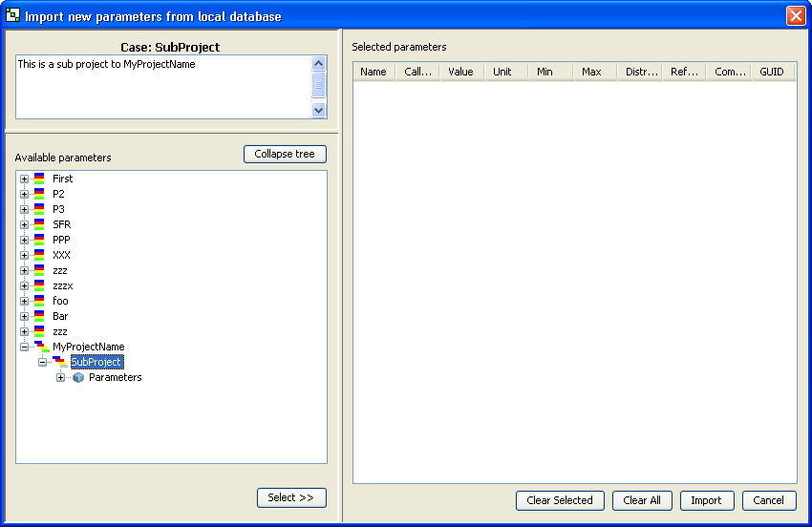Click the P3 project icon
The image size is (812, 527).
click(x=39, y=209)
